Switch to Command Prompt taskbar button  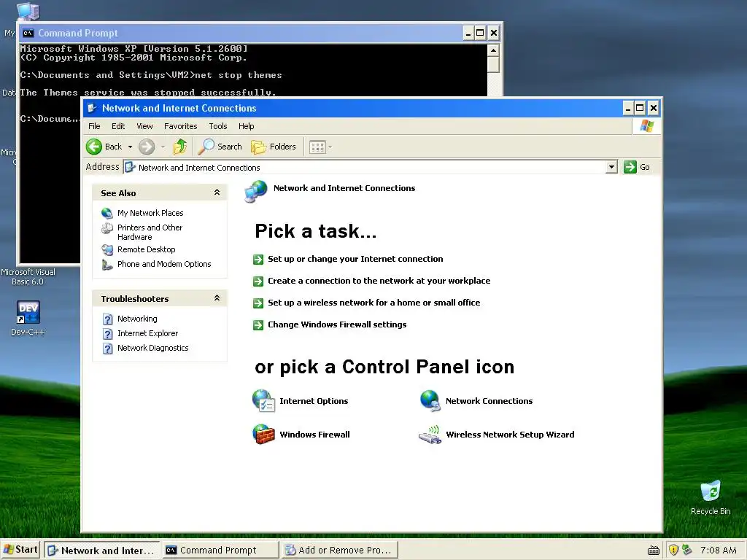pyautogui.click(x=220, y=550)
